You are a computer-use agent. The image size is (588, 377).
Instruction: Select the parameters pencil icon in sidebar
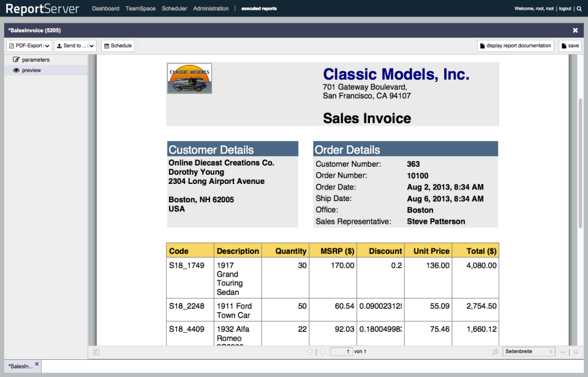tap(15, 59)
